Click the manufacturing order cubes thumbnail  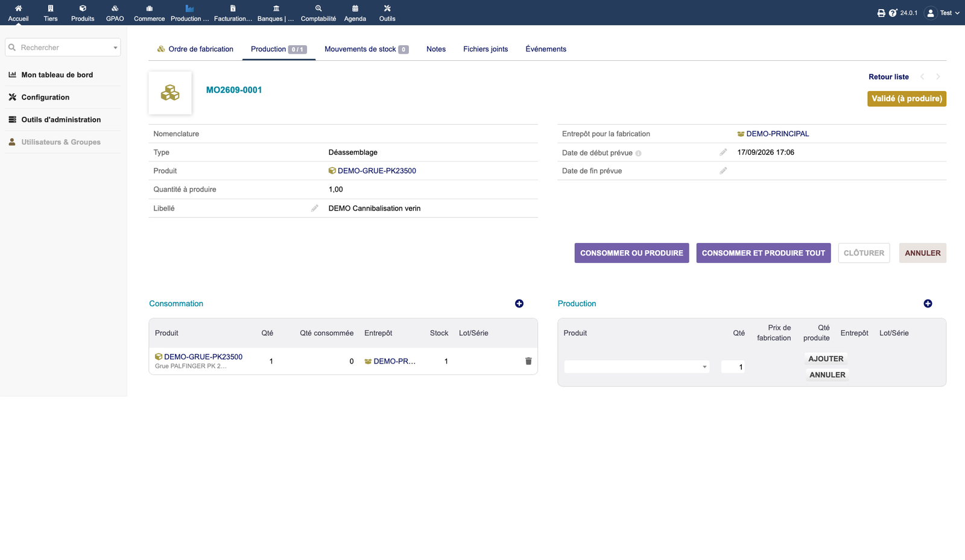[170, 93]
